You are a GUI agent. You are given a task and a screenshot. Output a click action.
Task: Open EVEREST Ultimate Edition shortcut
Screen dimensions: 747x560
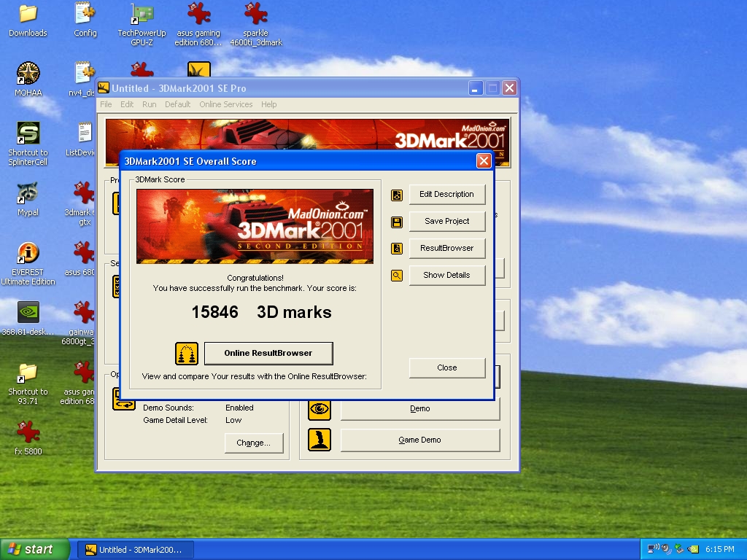[x=28, y=264]
